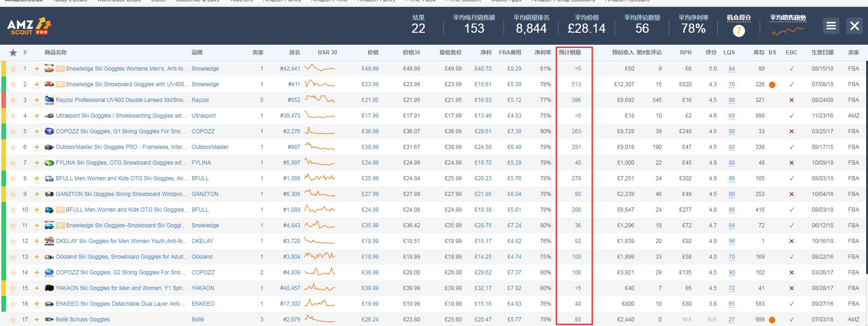Click 平均每月销售额 153 summary stat
Image resolution: width=868 pixels, height=326 pixels.
(474, 24)
